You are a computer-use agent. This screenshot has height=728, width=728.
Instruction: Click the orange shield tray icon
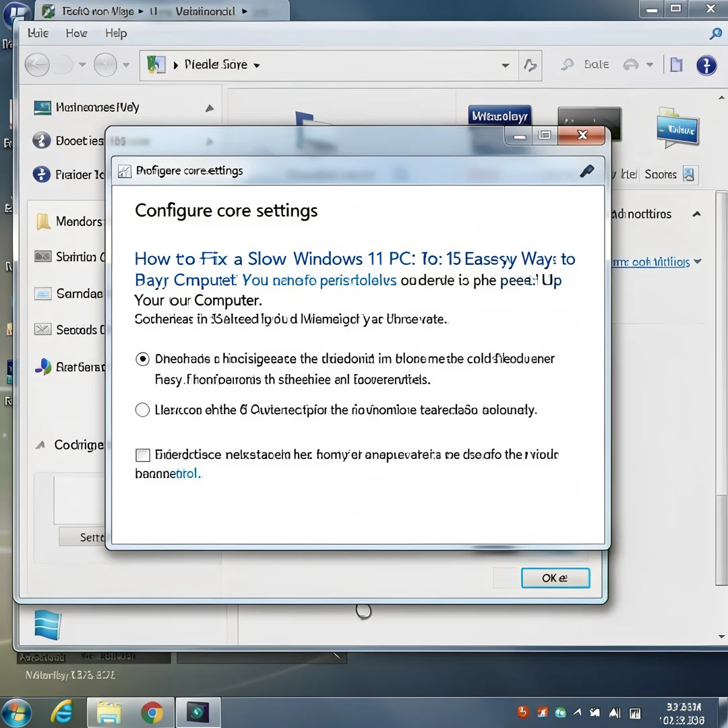pos(523,712)
